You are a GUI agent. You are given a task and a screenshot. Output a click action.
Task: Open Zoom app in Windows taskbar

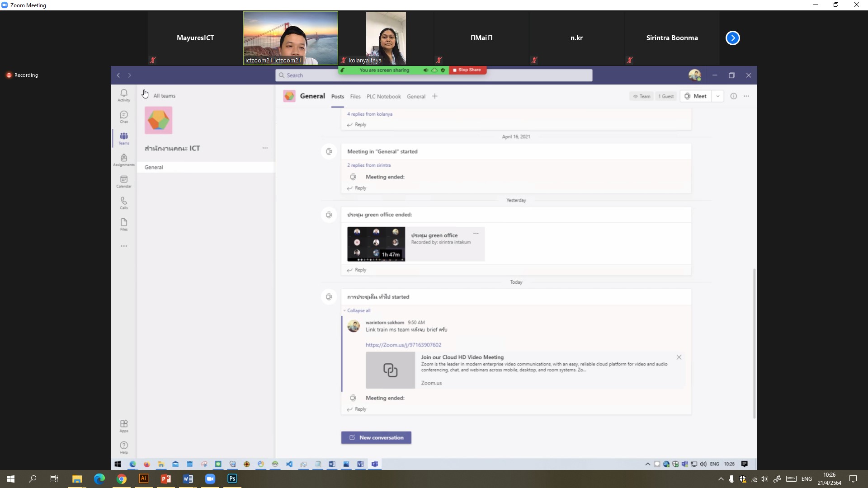[x=210, y=479]
